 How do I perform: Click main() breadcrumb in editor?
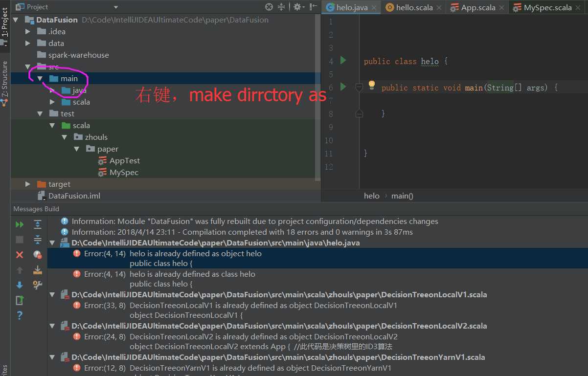[x=402, y=196]
